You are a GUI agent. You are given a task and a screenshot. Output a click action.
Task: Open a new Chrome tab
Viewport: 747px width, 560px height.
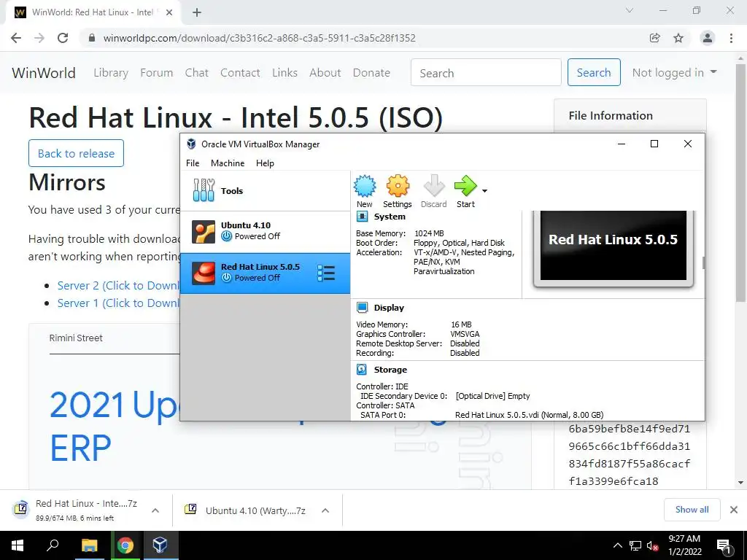tap(197, 12)
